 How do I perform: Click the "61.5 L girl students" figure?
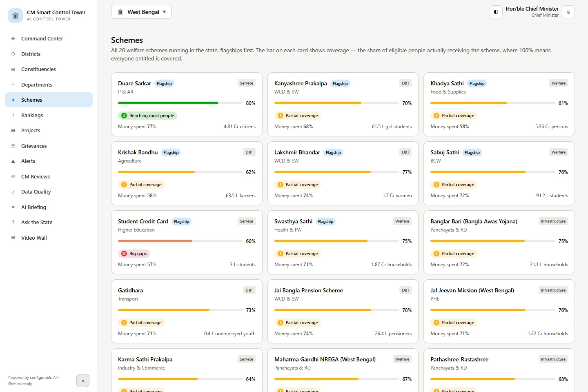click(x=392, y=127)
